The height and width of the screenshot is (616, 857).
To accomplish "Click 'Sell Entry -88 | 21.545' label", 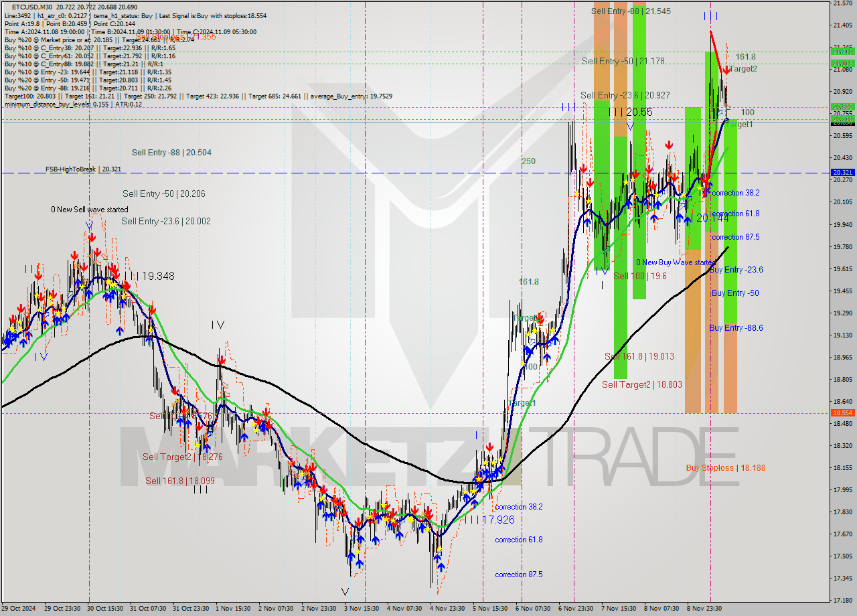I will (x=631, y=11).
